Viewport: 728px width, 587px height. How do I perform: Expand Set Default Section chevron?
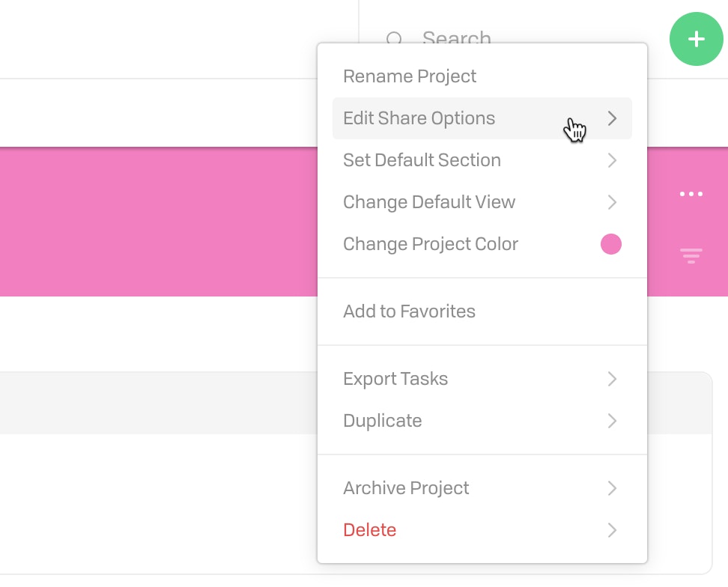[612, 160]
